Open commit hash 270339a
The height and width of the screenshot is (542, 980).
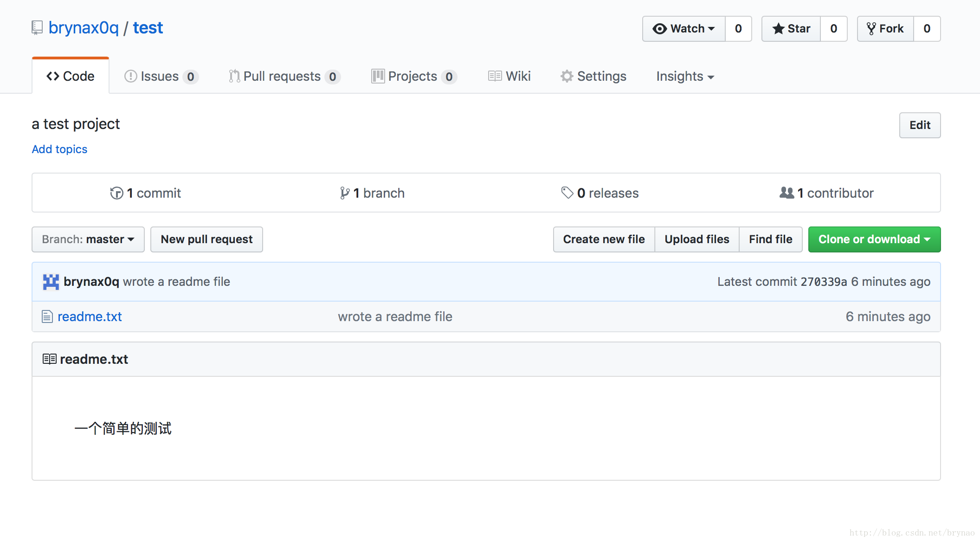(x=824, y=282)
